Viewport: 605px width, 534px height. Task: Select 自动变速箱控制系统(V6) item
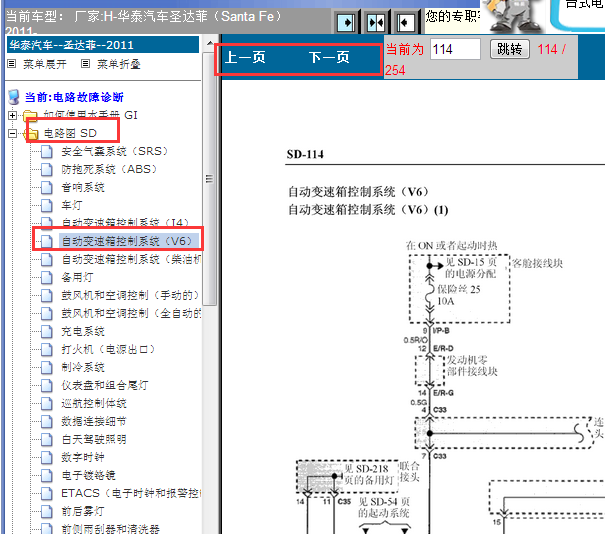pos(127,241)
